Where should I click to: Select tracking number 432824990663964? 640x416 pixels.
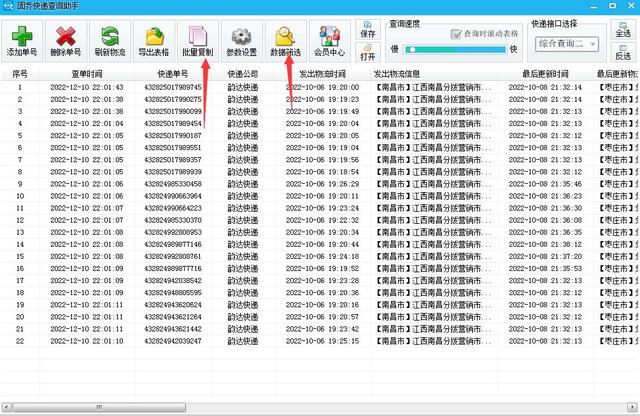pyautogui.click(x=173, y=196)
